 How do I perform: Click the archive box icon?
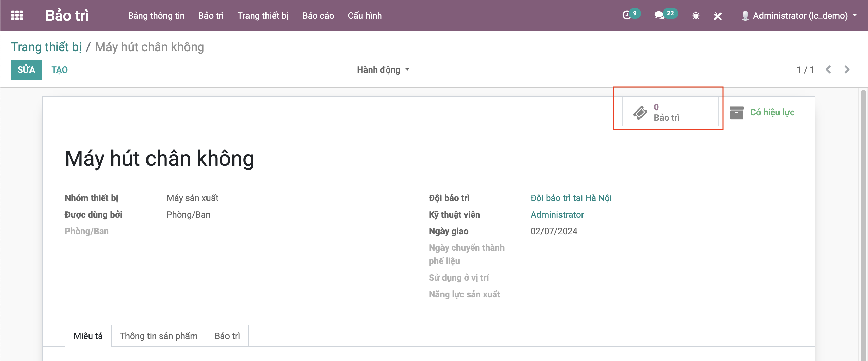click(x=736, y=113)
